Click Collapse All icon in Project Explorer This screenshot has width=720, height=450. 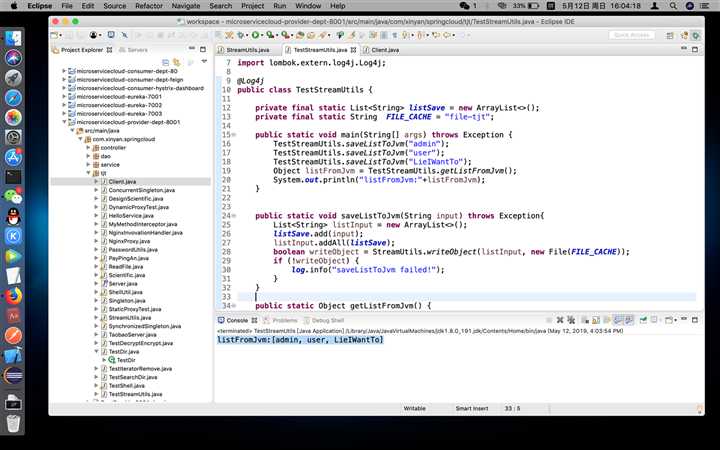(166, 62)
